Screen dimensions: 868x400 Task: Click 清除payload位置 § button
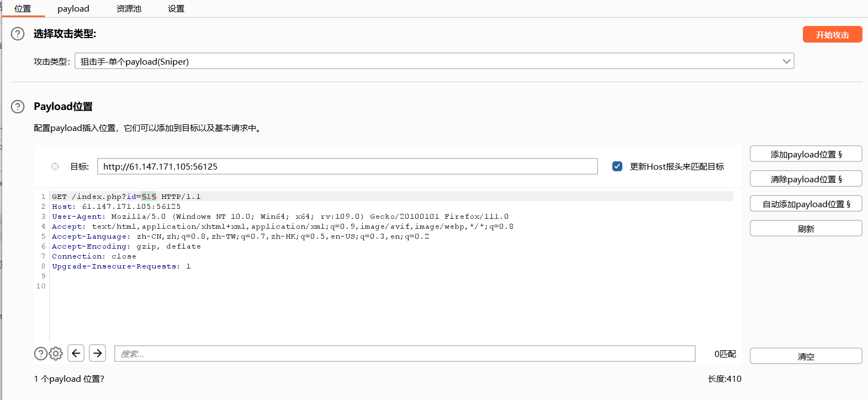(806, 179)
